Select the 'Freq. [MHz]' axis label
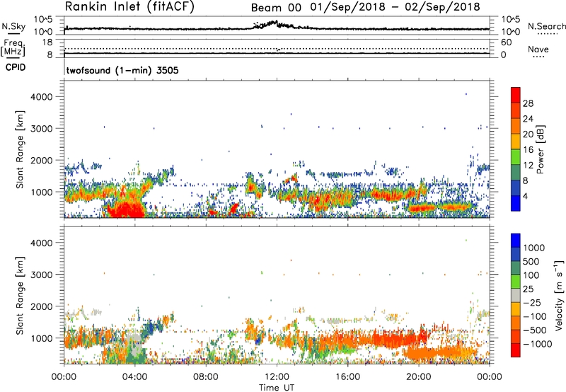Viewport: 566px width, 392px height. [13, 47]
